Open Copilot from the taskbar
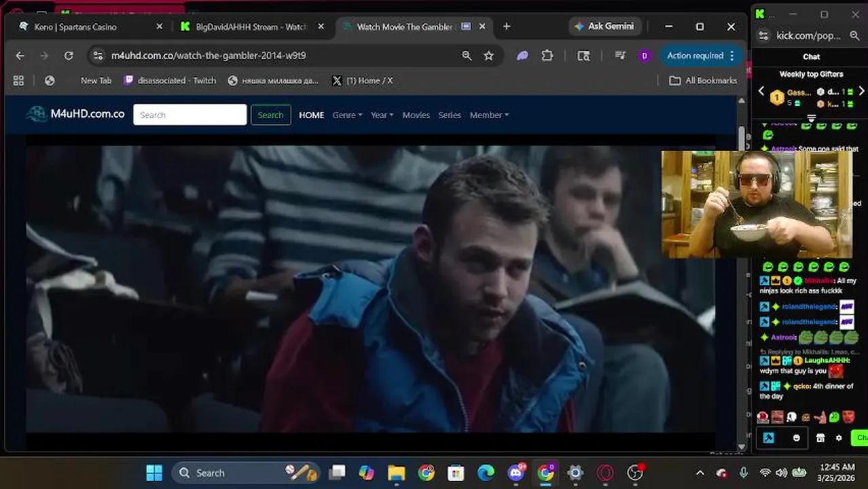 click(367, 473)
